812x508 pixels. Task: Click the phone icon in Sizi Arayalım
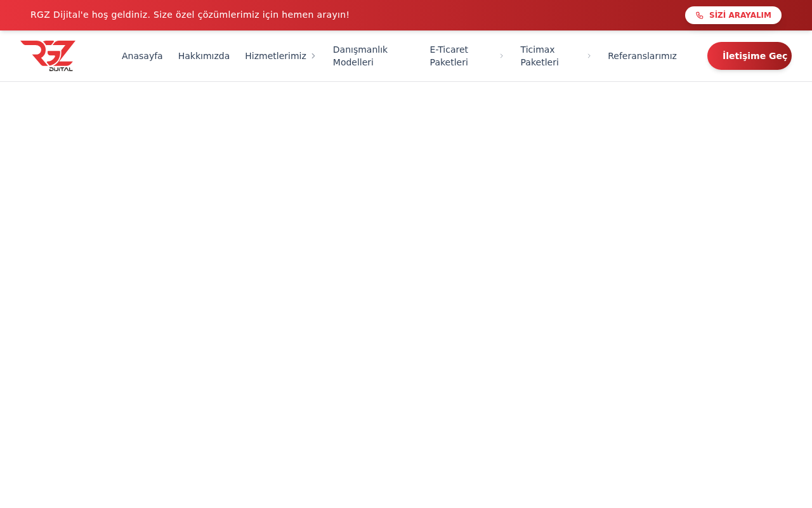(700, 15)
